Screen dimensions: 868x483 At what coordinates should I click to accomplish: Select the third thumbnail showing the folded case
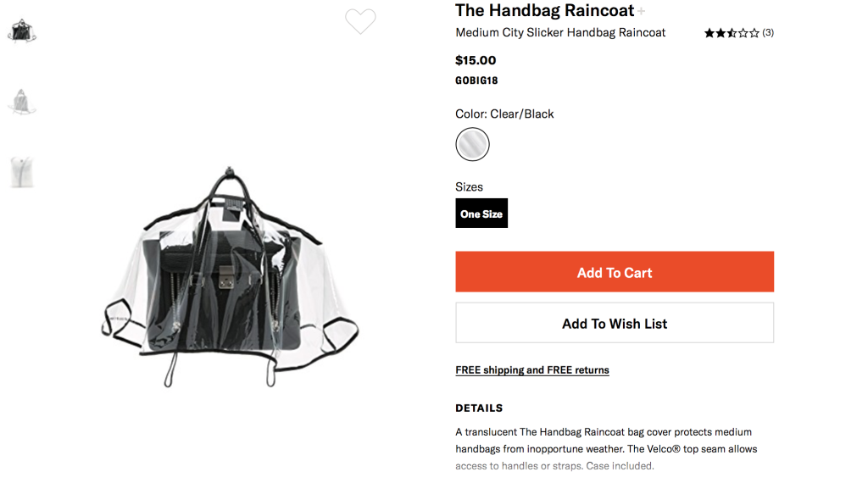22,172
